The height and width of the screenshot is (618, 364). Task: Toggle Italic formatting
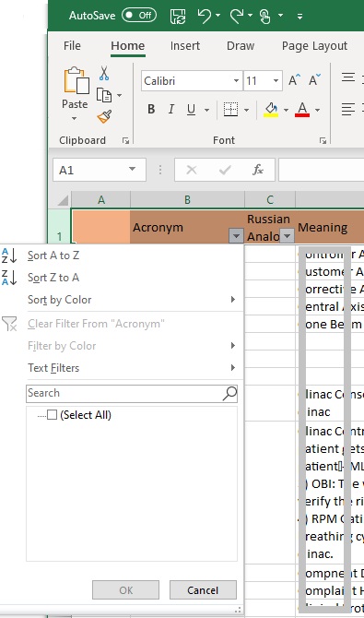click(171, 109)
